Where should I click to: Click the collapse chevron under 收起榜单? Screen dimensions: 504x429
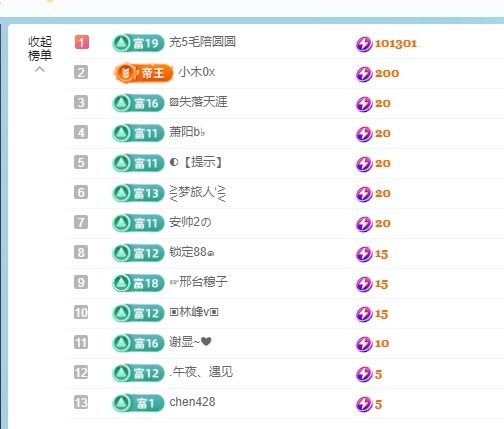pos(40,69)
